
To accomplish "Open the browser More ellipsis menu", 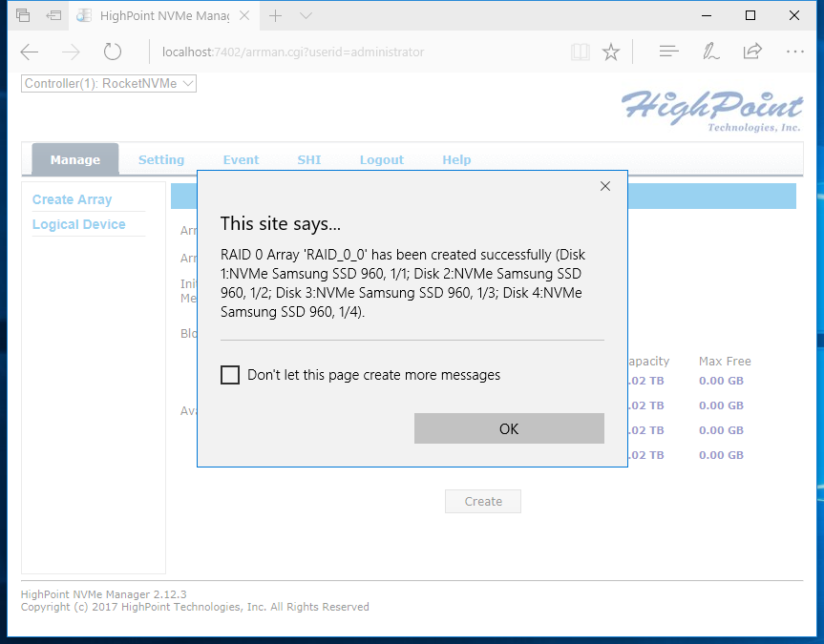I will pos(795,52).
